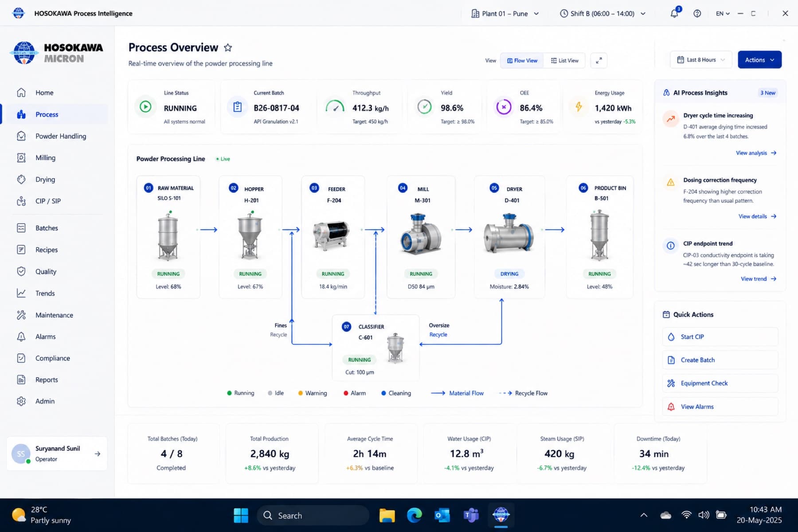Open the notifications bell icon

pyautogui.click(x=674, y=13)
